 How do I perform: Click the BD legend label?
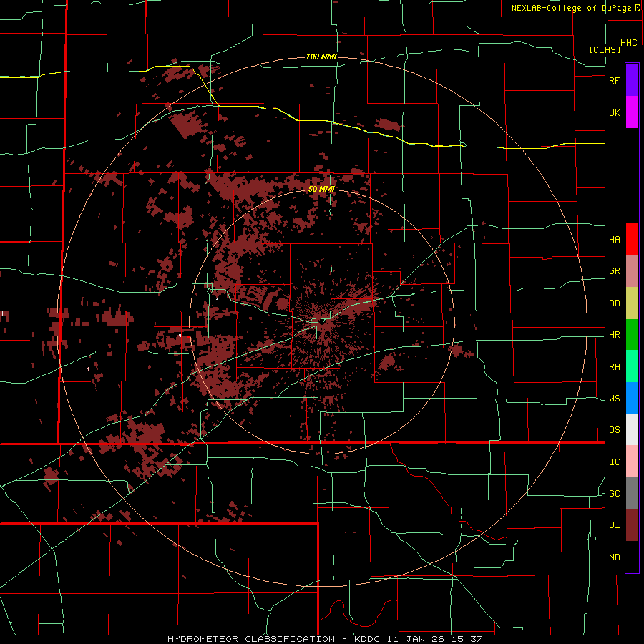614,303
